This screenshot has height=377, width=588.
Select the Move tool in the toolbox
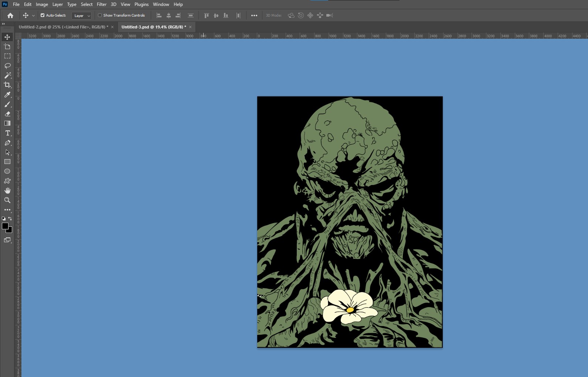pyautogui.click(x=7, y=37)
